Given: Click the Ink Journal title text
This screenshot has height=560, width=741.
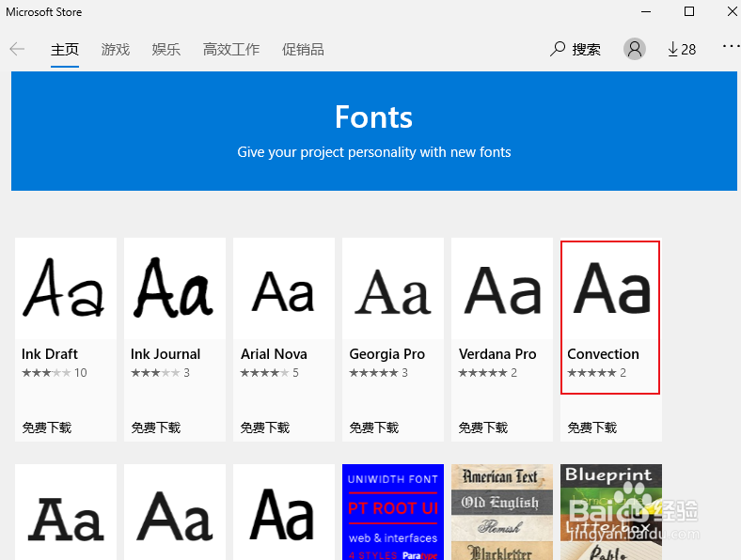Looking at the screenshot, I should point(166,353).
